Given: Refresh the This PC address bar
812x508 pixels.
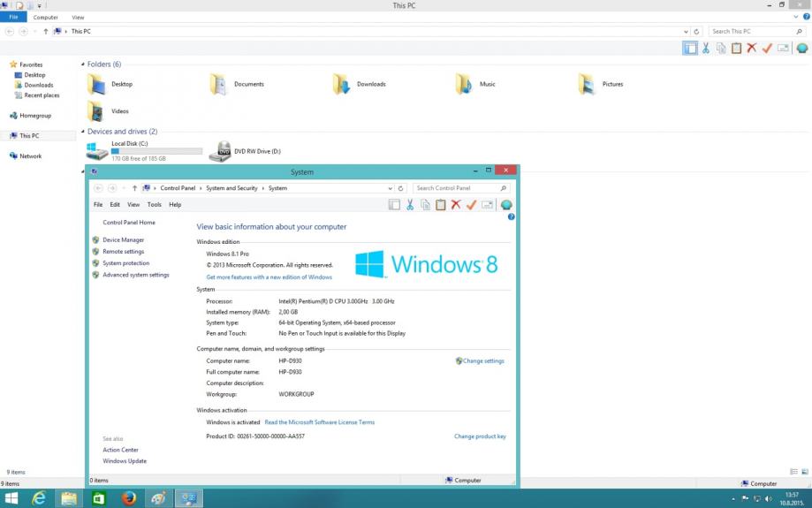Looking at the screenshot, I should pyautogui.click(x=696, y=32).
